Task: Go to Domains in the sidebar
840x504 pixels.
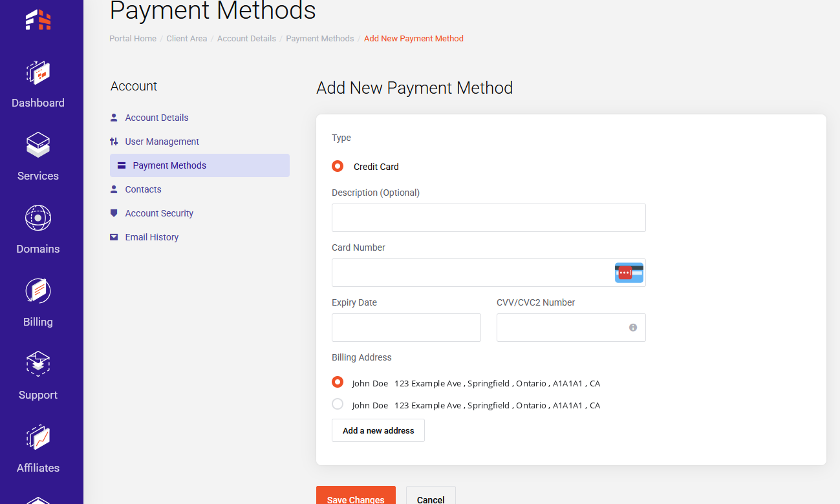Action: coord(38,249)
